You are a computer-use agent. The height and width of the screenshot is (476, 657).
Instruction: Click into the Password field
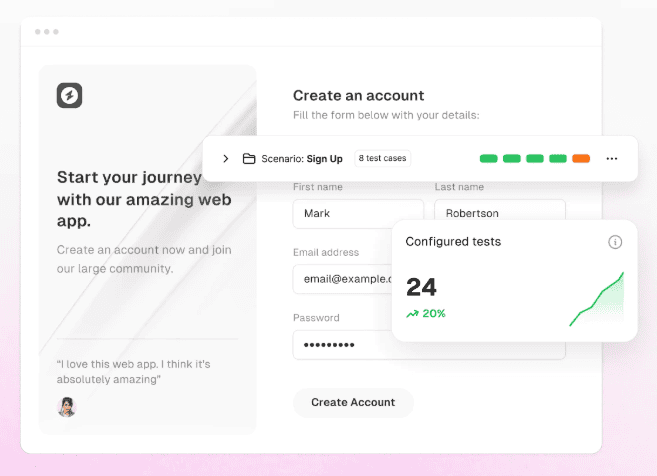pos(342,345)
